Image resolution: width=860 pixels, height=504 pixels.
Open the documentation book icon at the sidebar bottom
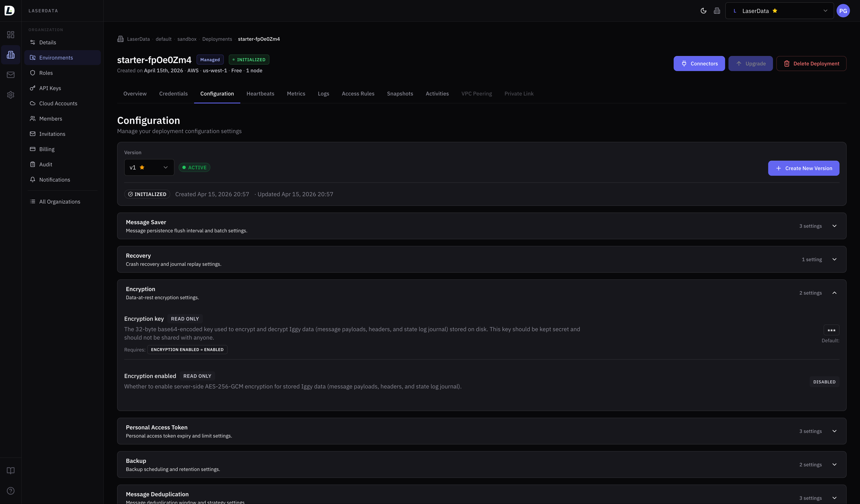click(x=11, y=471)
